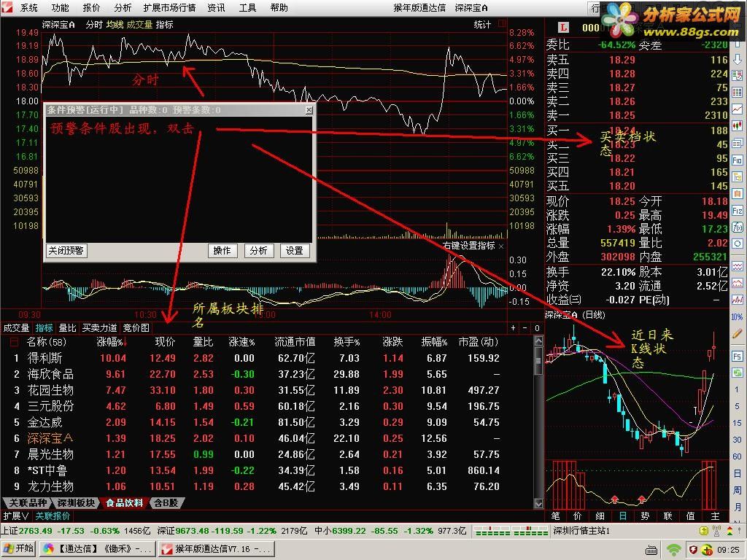
Task: Open the multi-window layout icon
Action: point(737,143)
